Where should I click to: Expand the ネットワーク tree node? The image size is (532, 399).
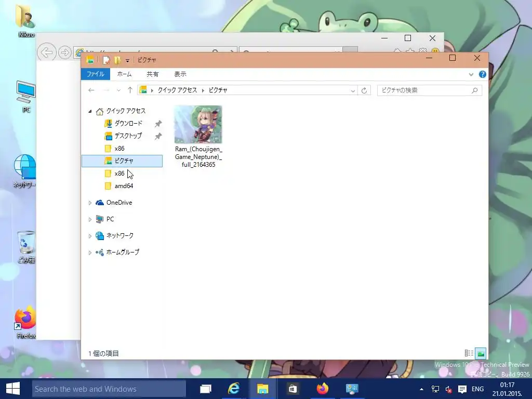point(90,236)
